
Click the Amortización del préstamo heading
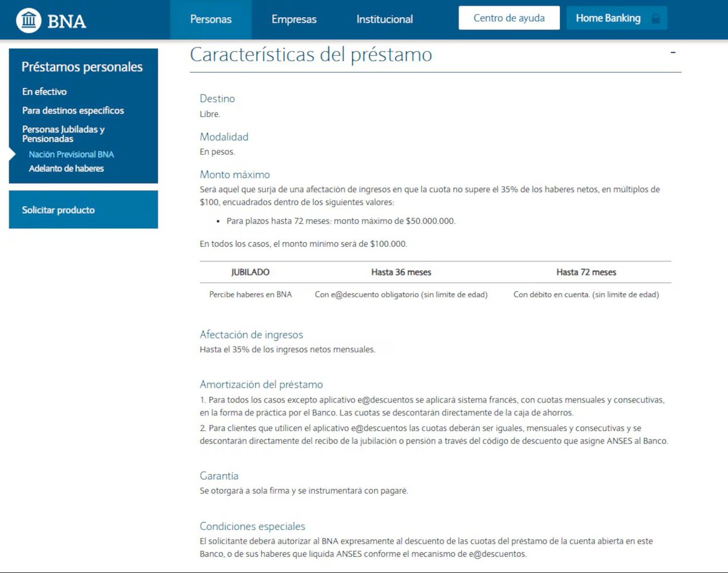(261, 384)
